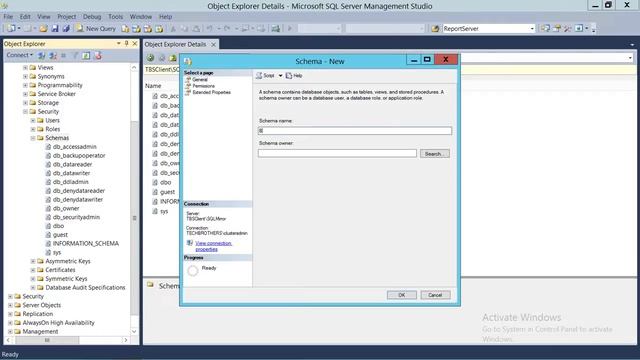This screenshot has width=640, height=360.
Task: Click the Save disk icon in the toolbar
Action: 55,29
